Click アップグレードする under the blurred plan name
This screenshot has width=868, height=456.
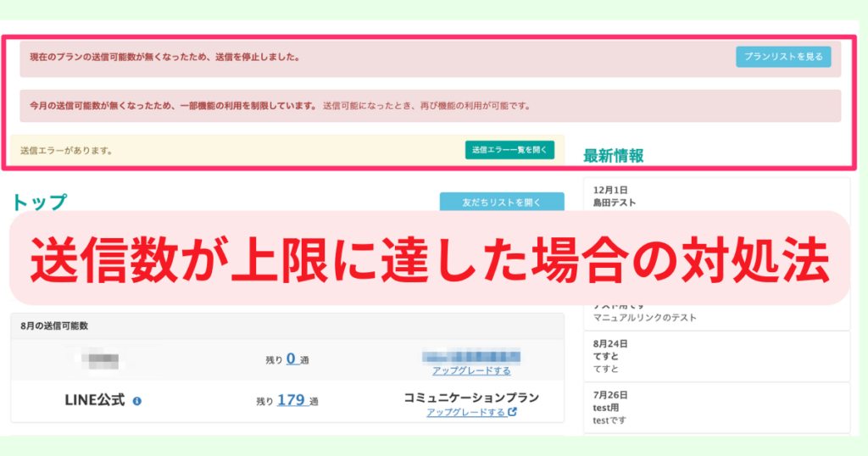(471, 371)
